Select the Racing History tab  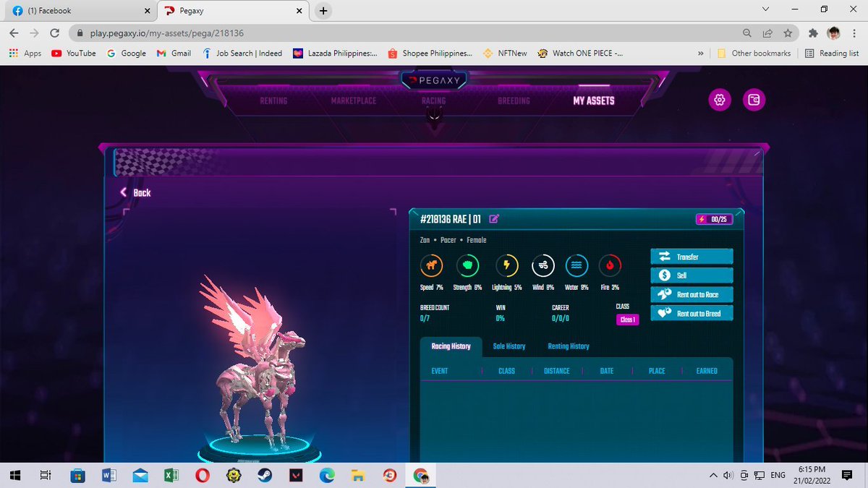coord(451,346)
